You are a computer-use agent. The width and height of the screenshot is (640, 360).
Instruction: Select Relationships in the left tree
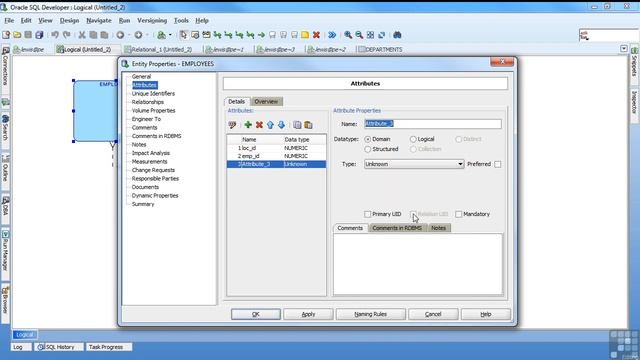[148, 102]
